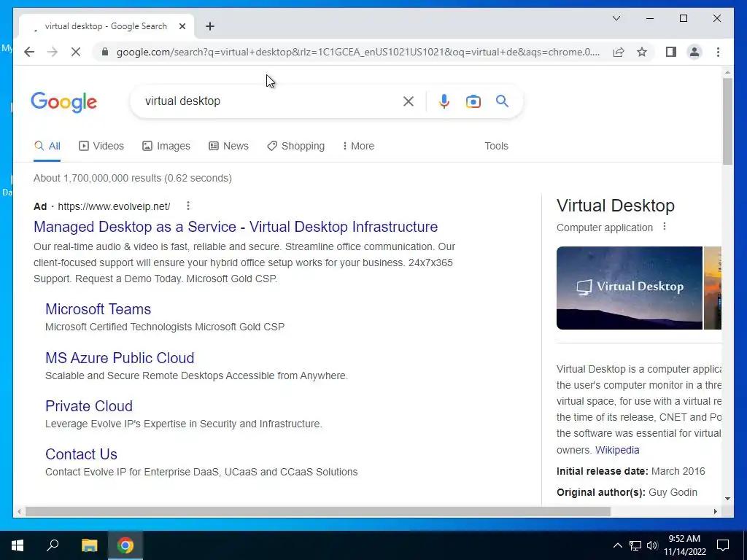This screenshot has width=747, height=560.
Task: Open the notification center
Action: coord(723,545)
